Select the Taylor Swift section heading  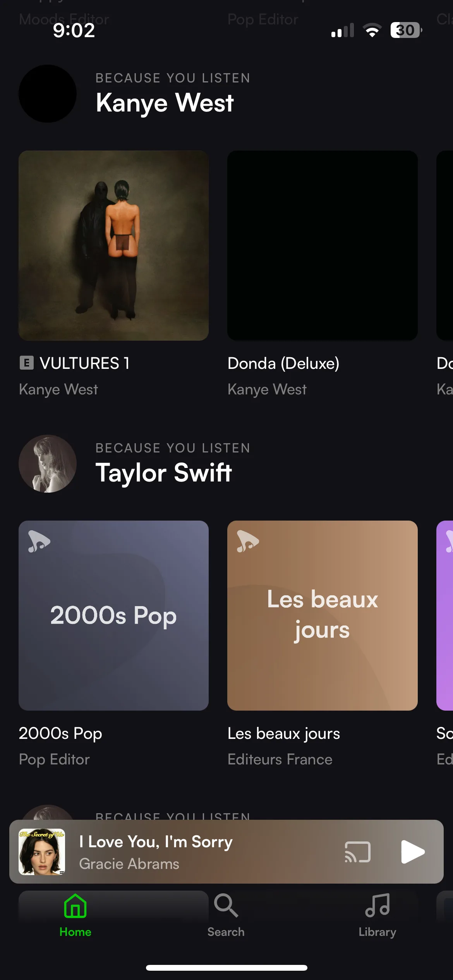[x=163, y=473]
